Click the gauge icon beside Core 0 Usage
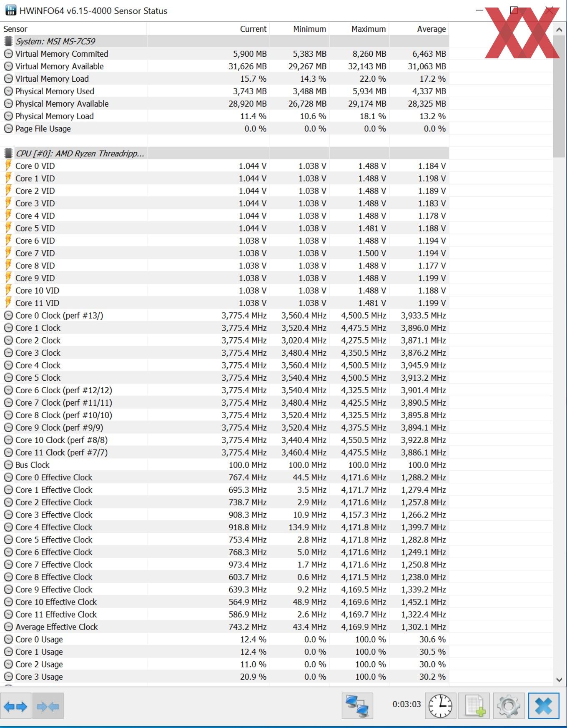Viewport: 567px width, 728px height. 8,639
